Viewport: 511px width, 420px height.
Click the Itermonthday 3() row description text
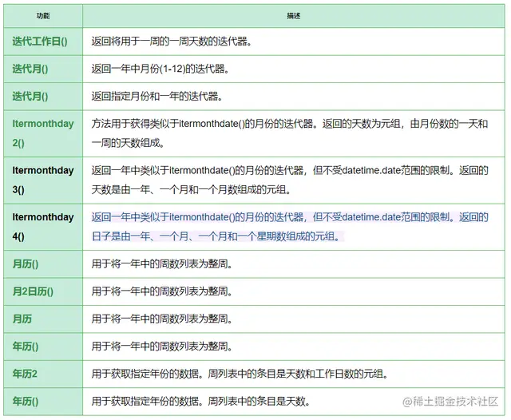[x=290, y=180]
